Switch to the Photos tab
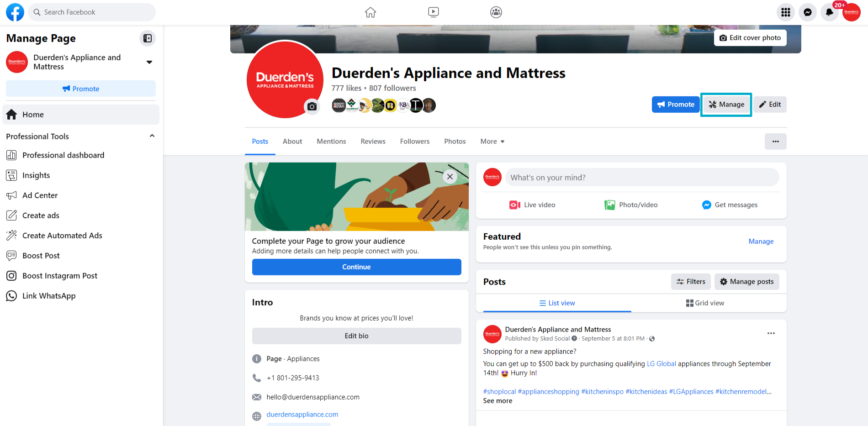 pyautogui.click(x=455, y=142)
